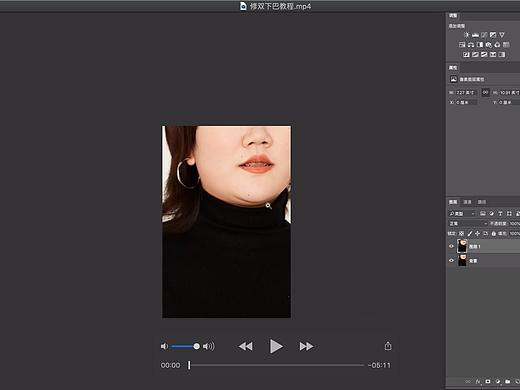
Task: Click the -05:11 remaining time label
Action: point(379,365)
